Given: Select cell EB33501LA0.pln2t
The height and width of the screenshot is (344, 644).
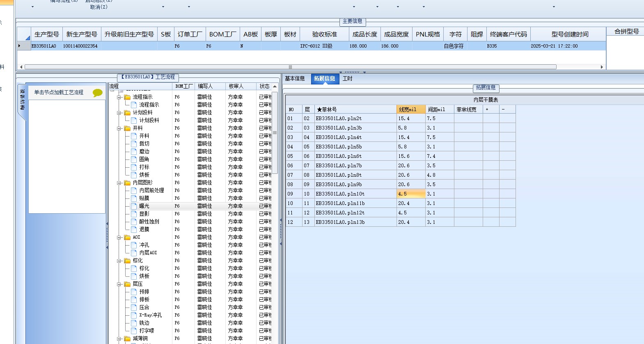Looking at the screenshot, I should 355,118.
